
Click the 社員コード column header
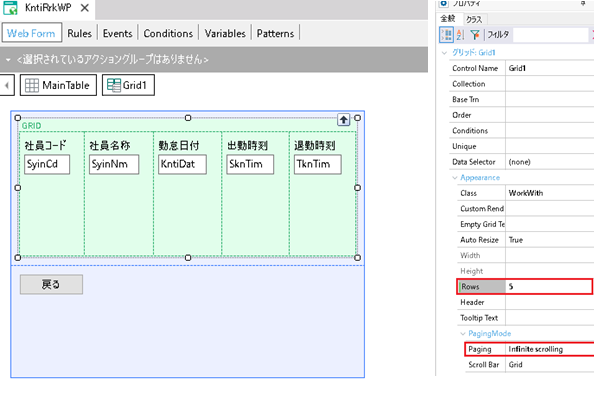[x=45, y=145]
